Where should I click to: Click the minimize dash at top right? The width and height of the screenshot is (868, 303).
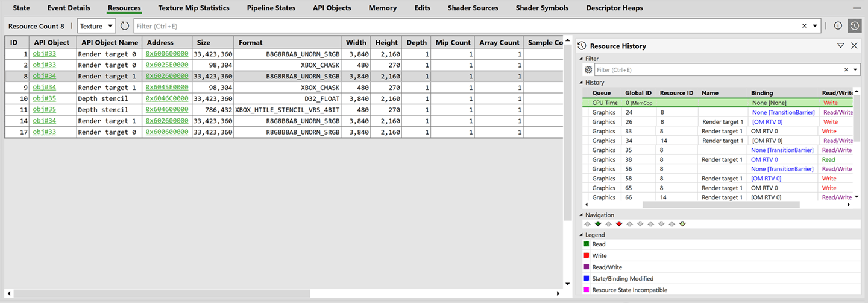857,8
